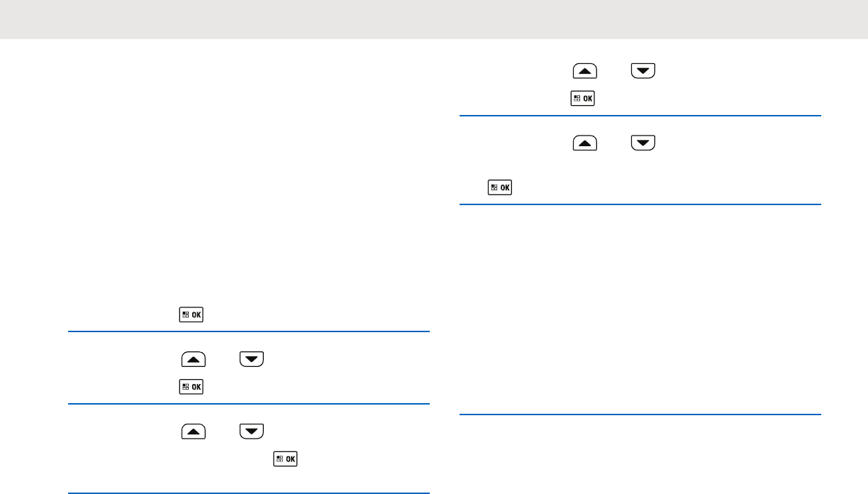Click the bottommost OK icon in the left column
Screen dimensions: 868x494
pyautogui.click(x=286, y=459)
